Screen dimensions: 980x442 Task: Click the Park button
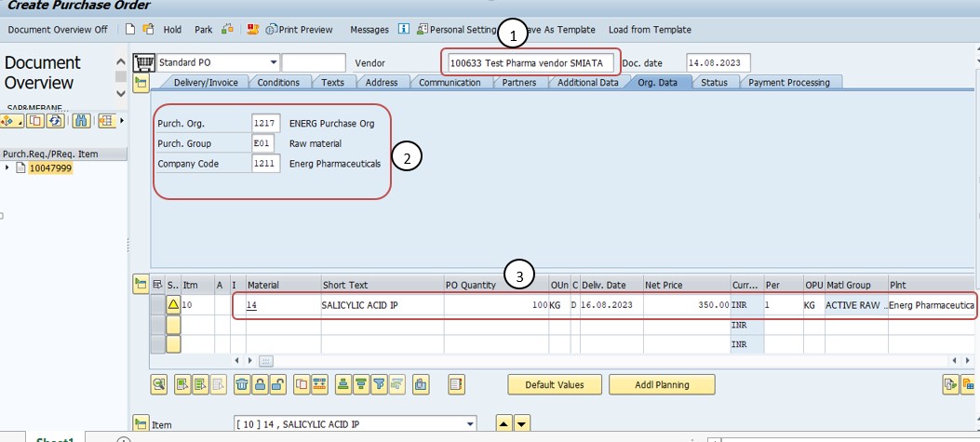click(x=204, y=30)
